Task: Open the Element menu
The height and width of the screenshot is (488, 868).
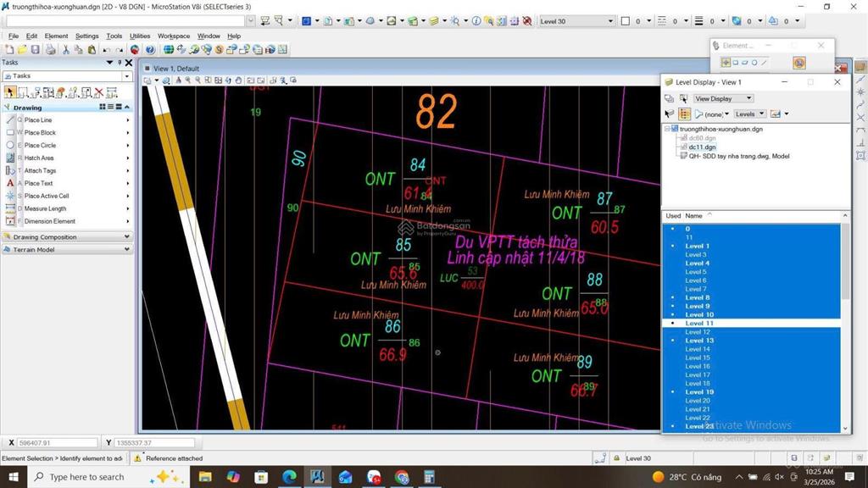Action: 56,36
